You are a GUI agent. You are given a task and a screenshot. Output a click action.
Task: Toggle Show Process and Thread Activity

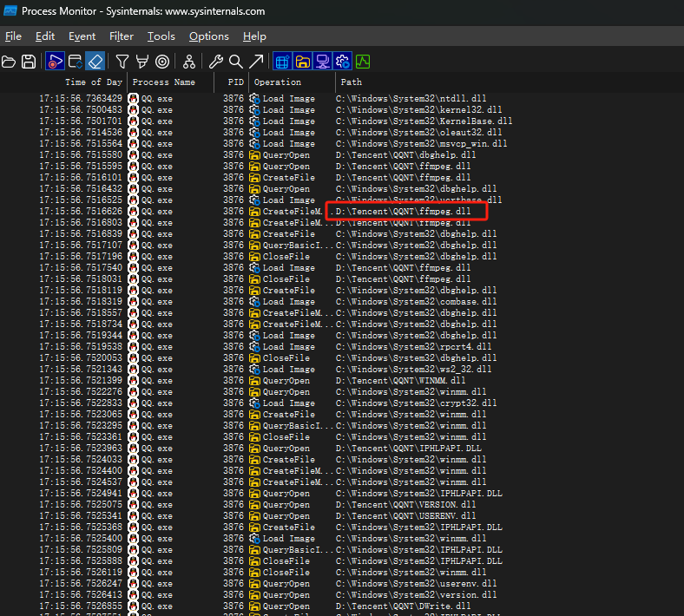coord(343,62)
